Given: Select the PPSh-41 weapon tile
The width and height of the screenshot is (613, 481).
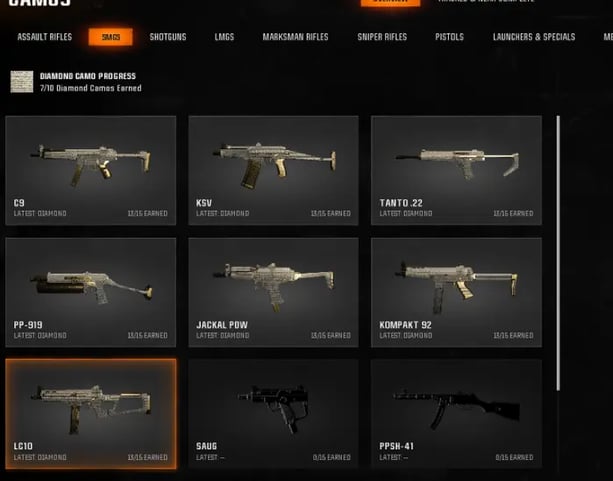Looking at the screenshot, I should coord(456,414).
